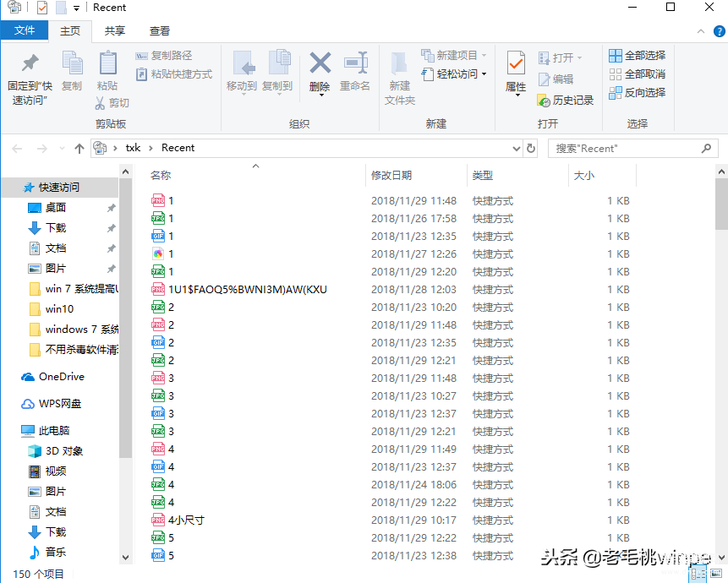Switch to the 查看 (View) tab
Image resolution: width=728 pixels, height=583 pixels.
(x=159, y=31)
